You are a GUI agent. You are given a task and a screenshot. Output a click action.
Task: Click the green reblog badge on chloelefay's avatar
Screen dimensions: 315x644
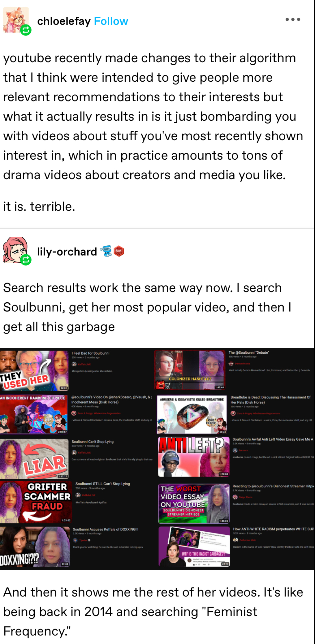26,30
